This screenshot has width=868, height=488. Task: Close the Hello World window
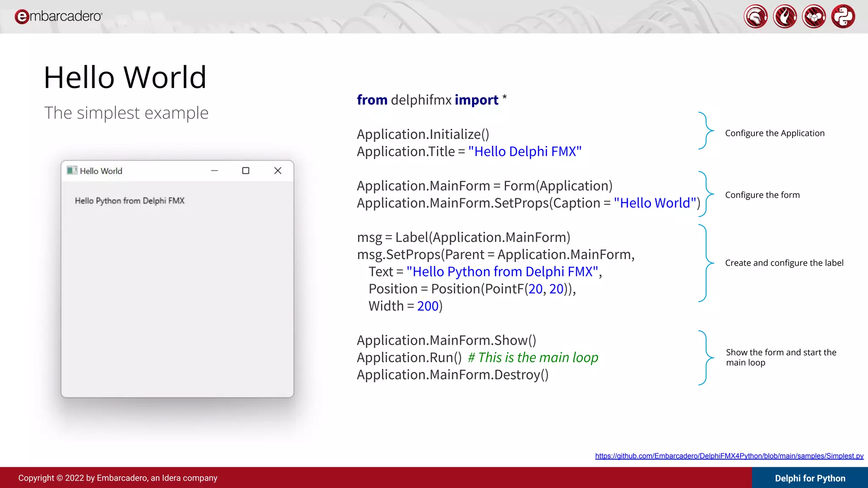coord(278,170)
